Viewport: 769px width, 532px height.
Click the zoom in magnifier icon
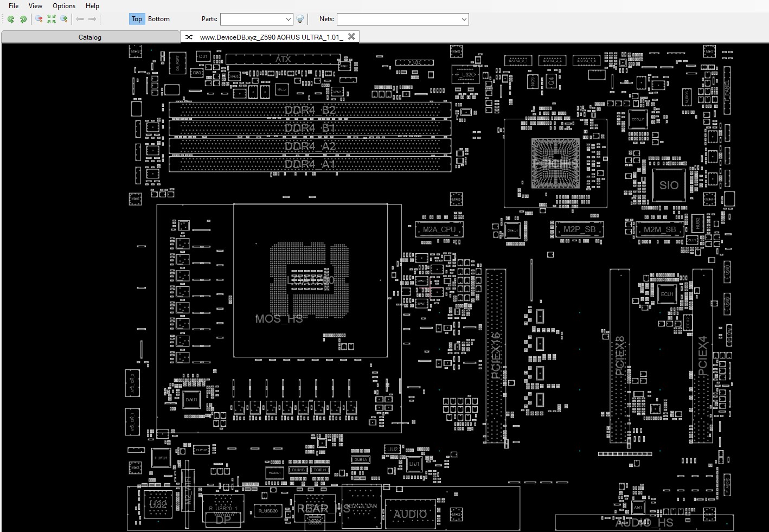click(x=64, y=19)
